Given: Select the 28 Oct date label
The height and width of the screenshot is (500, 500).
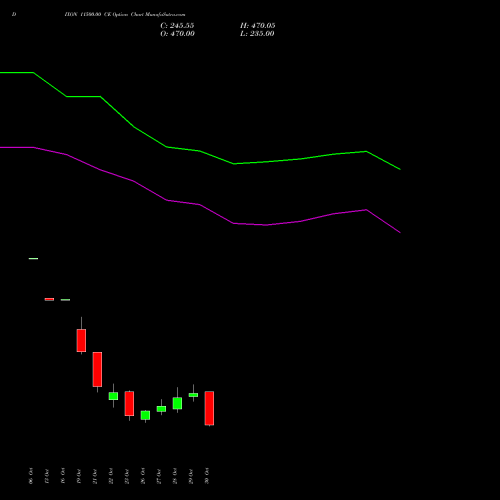Looking at the screenshot, I should click(x=175, y=476).
